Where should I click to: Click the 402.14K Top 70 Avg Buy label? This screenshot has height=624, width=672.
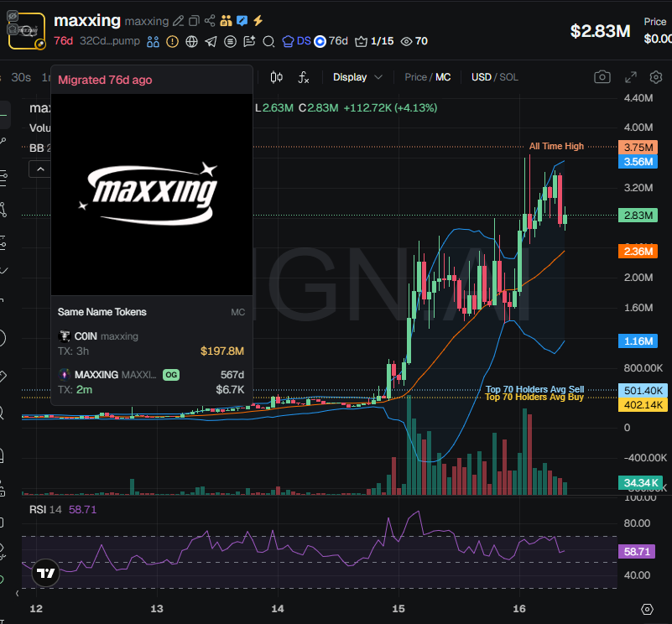[x=643, y=404]
